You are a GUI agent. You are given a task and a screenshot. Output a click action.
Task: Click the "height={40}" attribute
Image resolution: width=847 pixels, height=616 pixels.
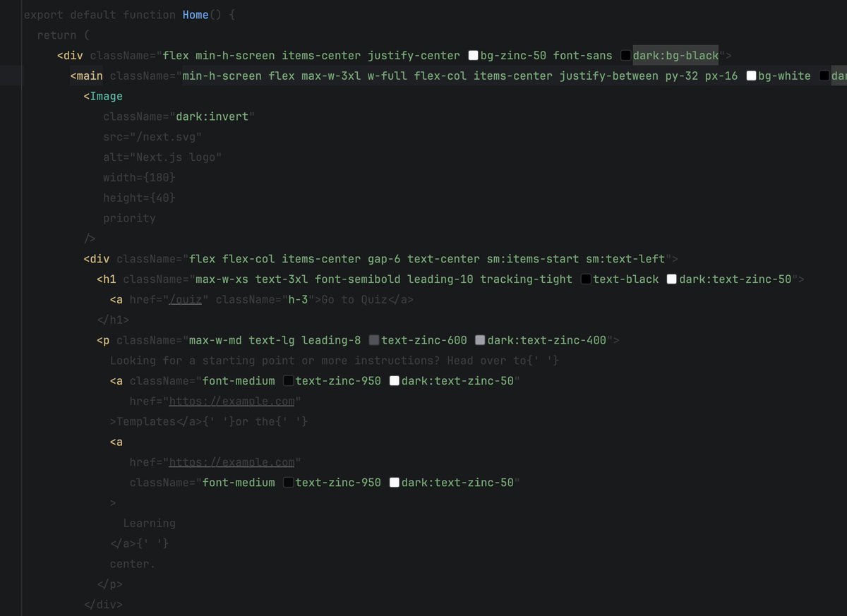click(x=139, y=198)
